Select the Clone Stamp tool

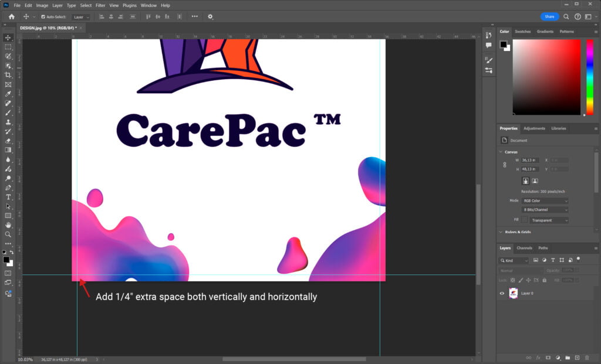click(x=8, y=122)
